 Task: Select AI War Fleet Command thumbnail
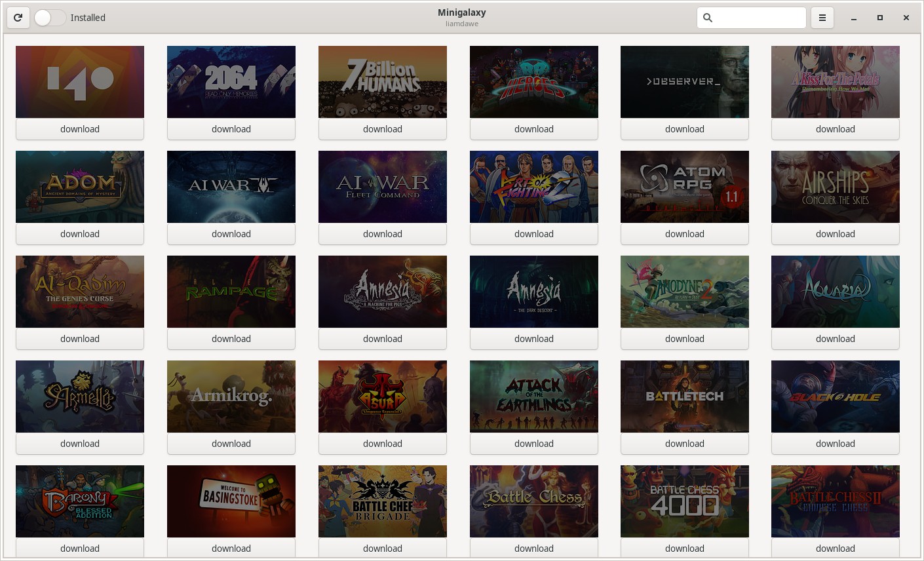pos(383,187)
